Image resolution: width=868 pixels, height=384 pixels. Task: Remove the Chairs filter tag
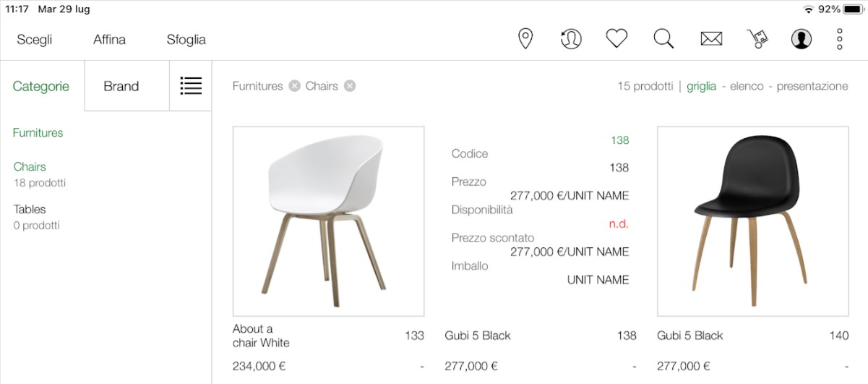click(x=350, y=86)
